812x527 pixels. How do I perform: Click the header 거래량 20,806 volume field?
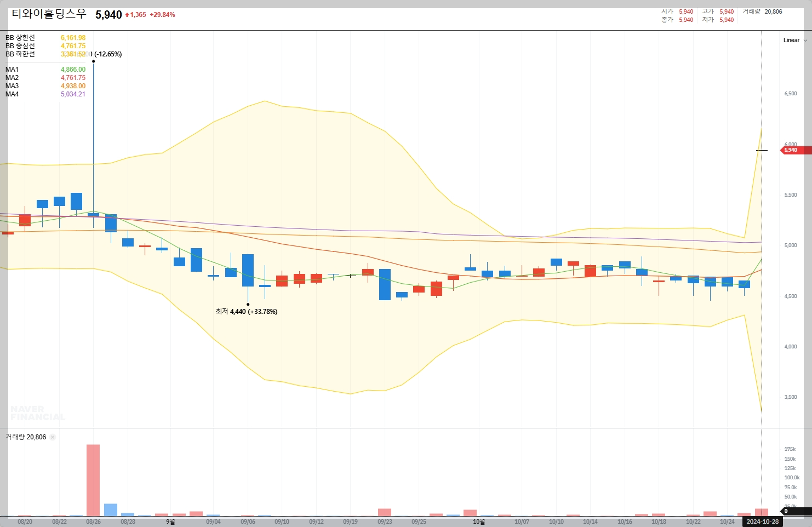[762, 12]
